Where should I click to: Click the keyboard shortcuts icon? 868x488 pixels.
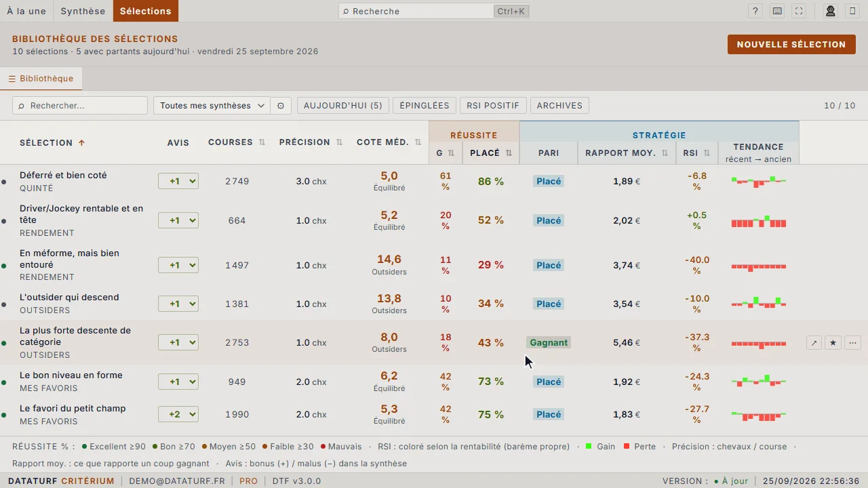point(777,11)
